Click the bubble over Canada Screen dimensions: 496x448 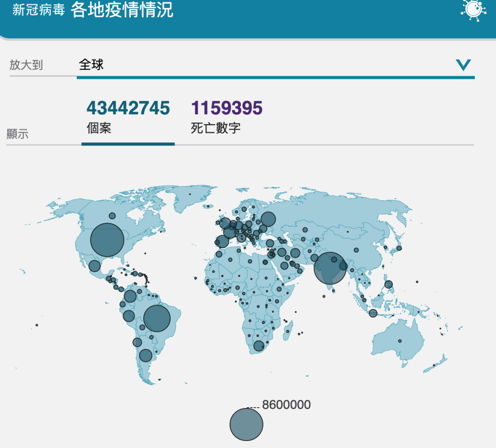tap(112, 216)
